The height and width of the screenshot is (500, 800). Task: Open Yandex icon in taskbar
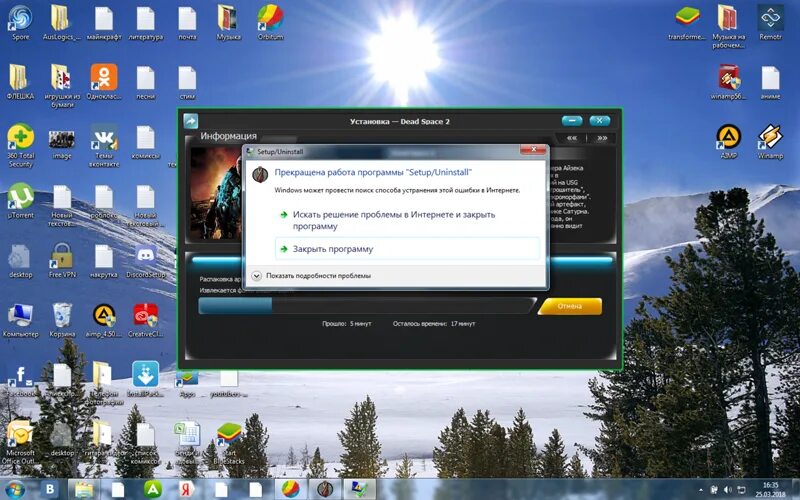[x=186, y=489]
